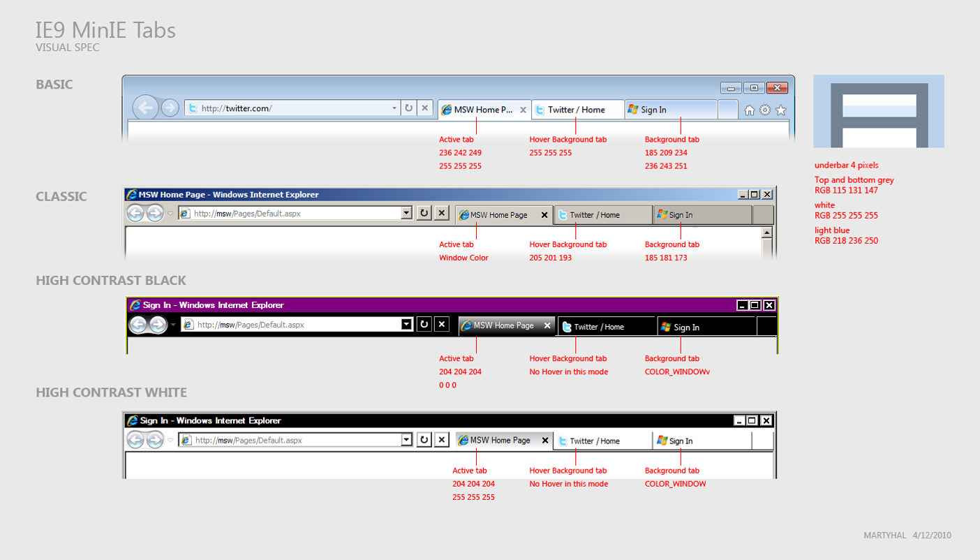Click the underbar color swatch diagram
980x560 pixels.
coord(879,112)
